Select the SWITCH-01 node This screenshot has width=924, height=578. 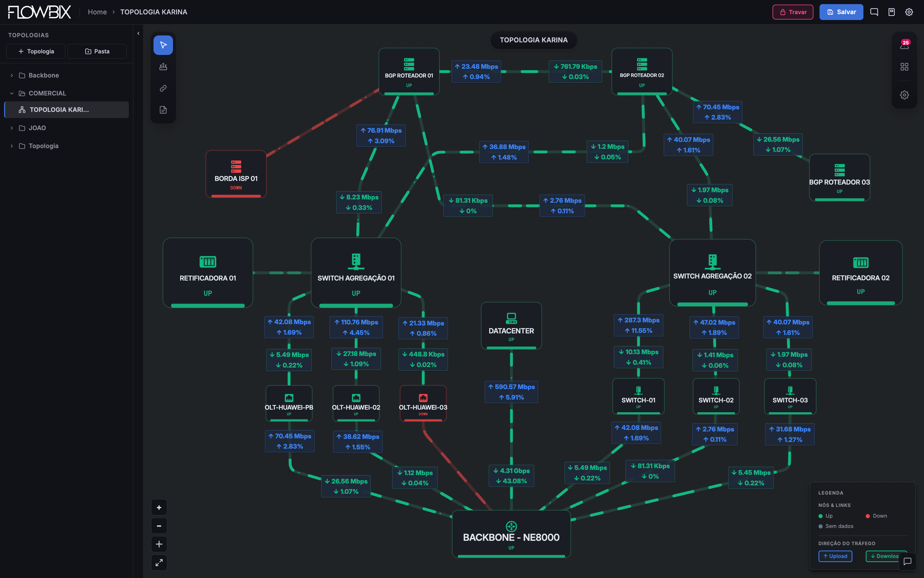pos(638,397)
